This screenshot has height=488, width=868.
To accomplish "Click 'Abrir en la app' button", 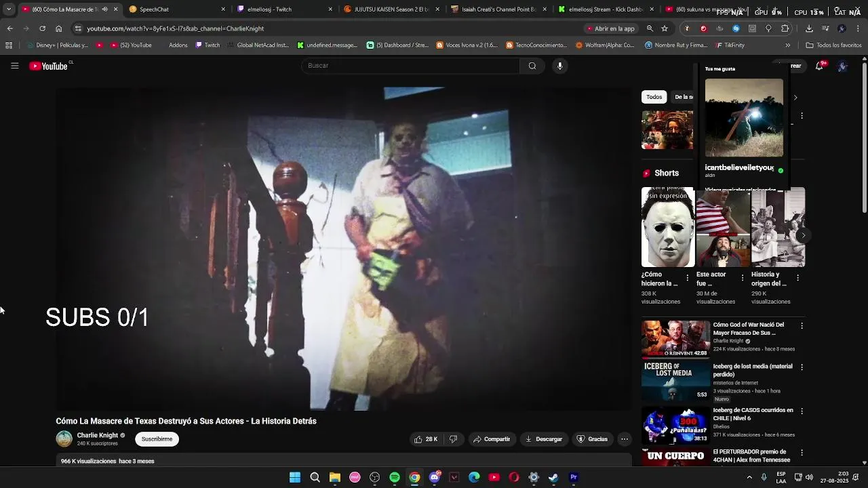I will click(x=610, y=28).
